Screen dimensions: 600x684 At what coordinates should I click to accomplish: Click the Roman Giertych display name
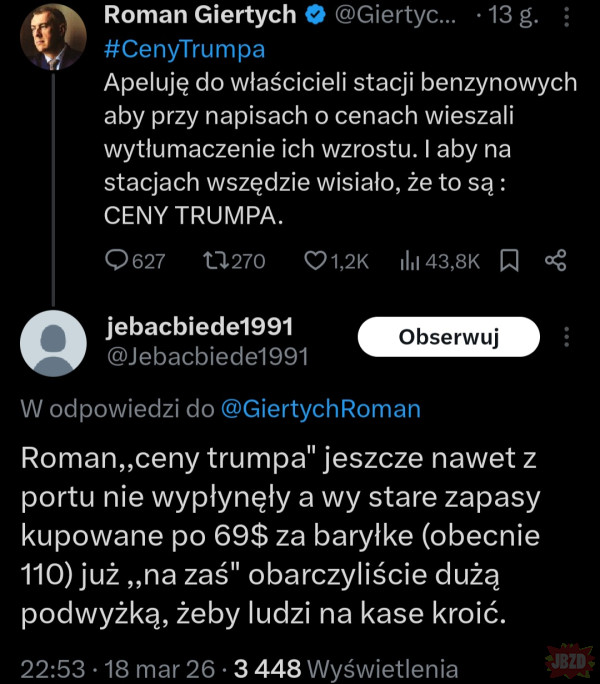coord(200,15)
